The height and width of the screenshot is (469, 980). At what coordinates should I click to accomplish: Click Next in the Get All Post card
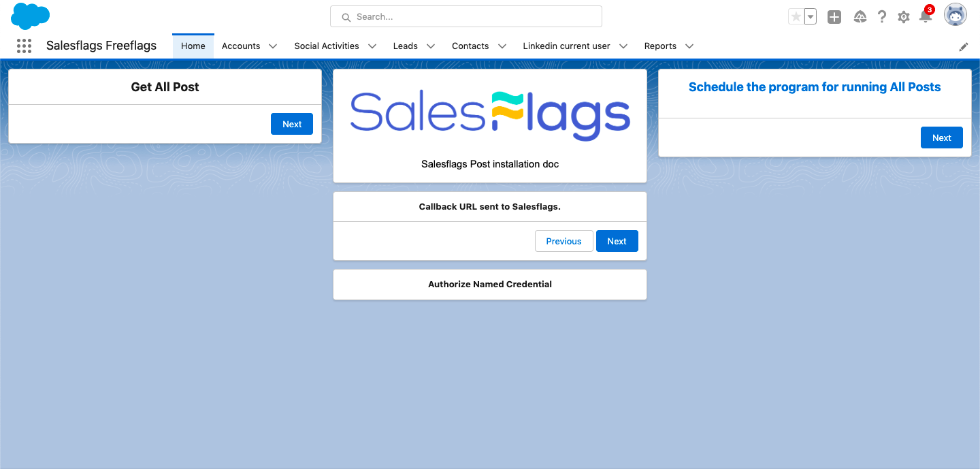[x=292, y=124]
